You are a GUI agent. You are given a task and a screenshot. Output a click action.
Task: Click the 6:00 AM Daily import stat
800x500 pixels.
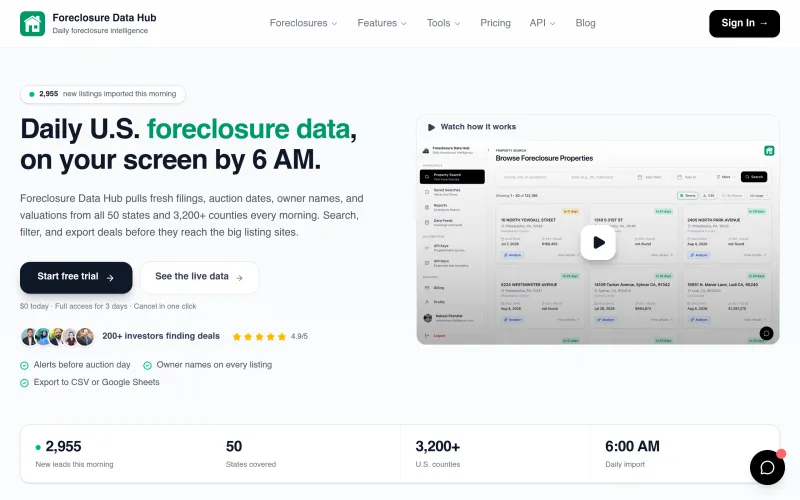click(x=632, y=454)
